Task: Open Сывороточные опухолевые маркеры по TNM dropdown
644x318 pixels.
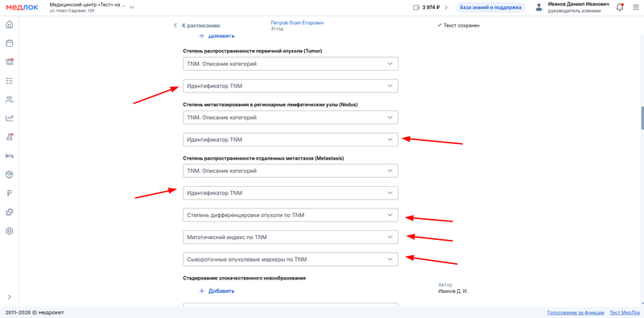Action: (x=291, y=259)
